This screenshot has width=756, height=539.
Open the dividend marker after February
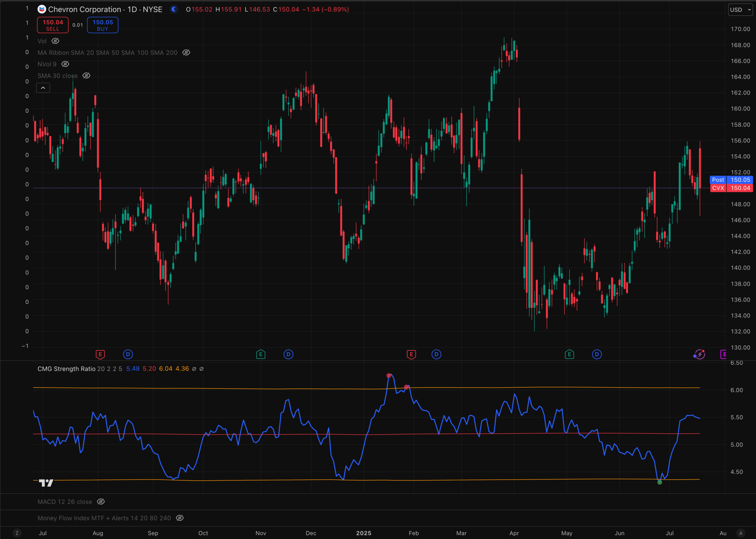point(436,354)
